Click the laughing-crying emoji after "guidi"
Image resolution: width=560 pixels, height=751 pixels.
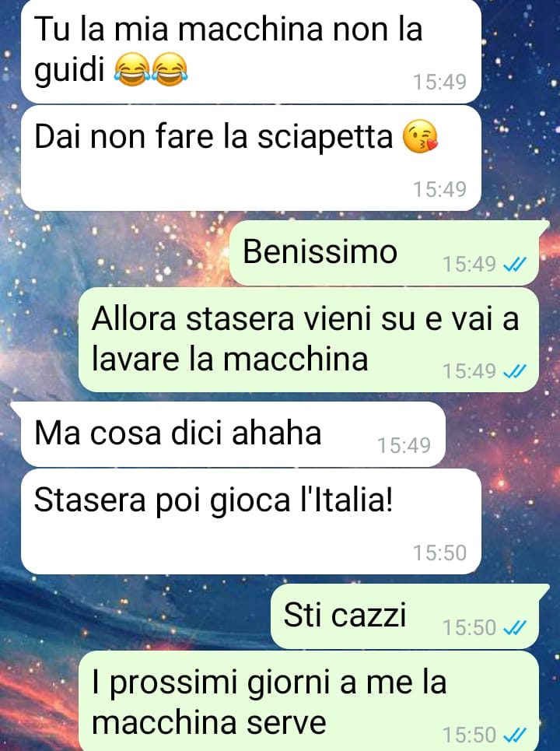(x=132, y=69)
